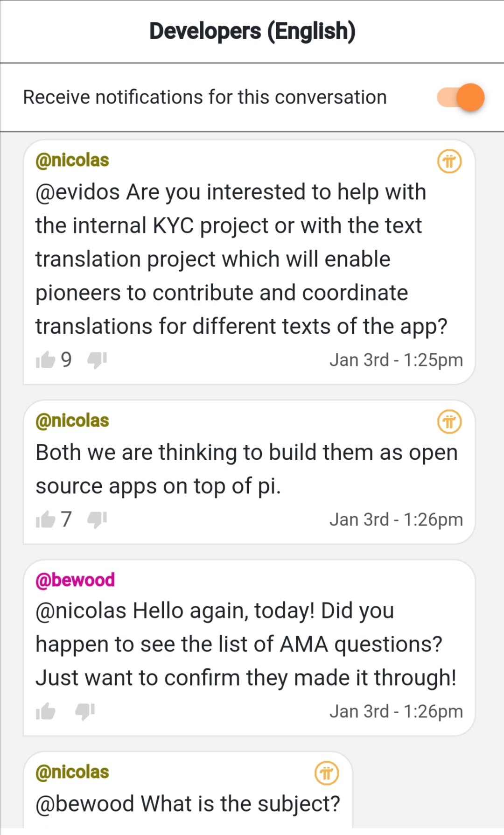
Task: Tap the 'What is the subject?' message
Action: pyautogui.click(x=188, y=804)
